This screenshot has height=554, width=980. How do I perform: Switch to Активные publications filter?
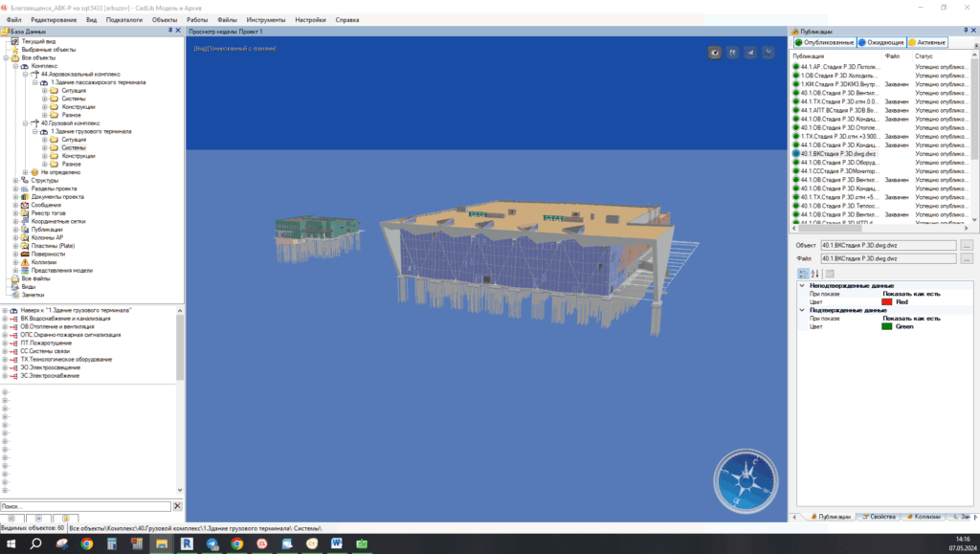tap(926, 42)
